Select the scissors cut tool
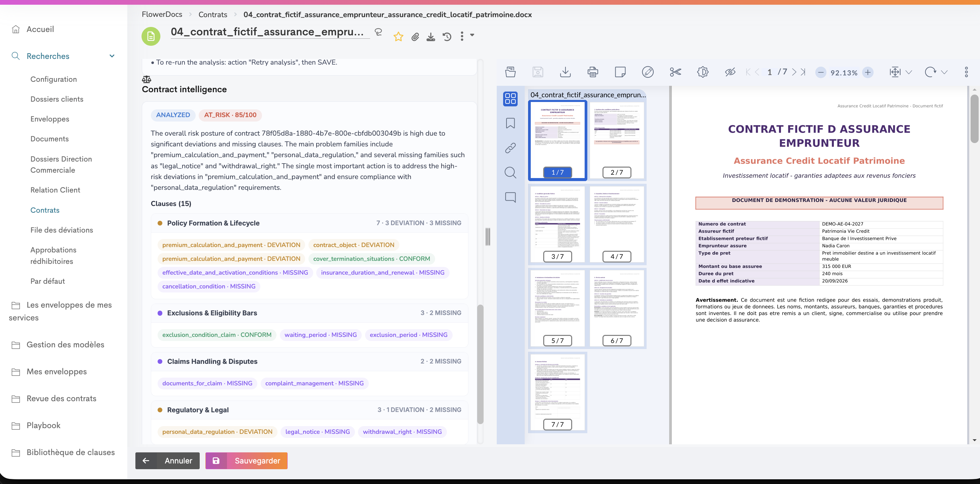 pyautogui.click(x=675, y=72)
